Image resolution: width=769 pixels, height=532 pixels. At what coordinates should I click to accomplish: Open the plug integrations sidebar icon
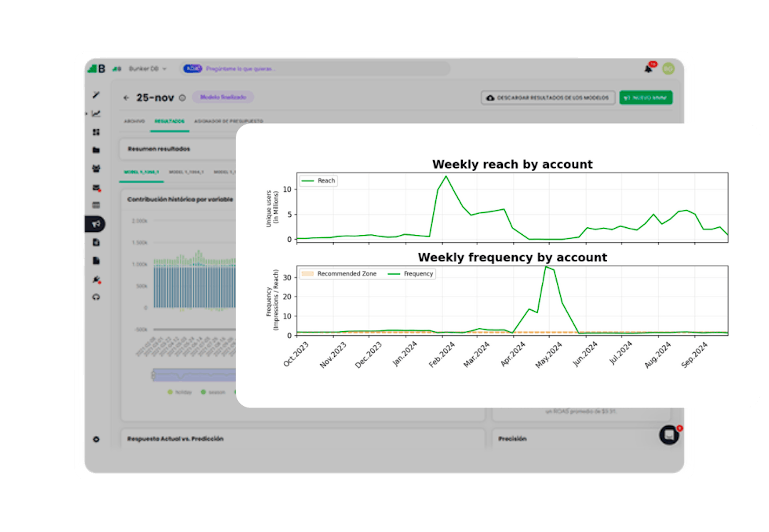pos(96,279)
